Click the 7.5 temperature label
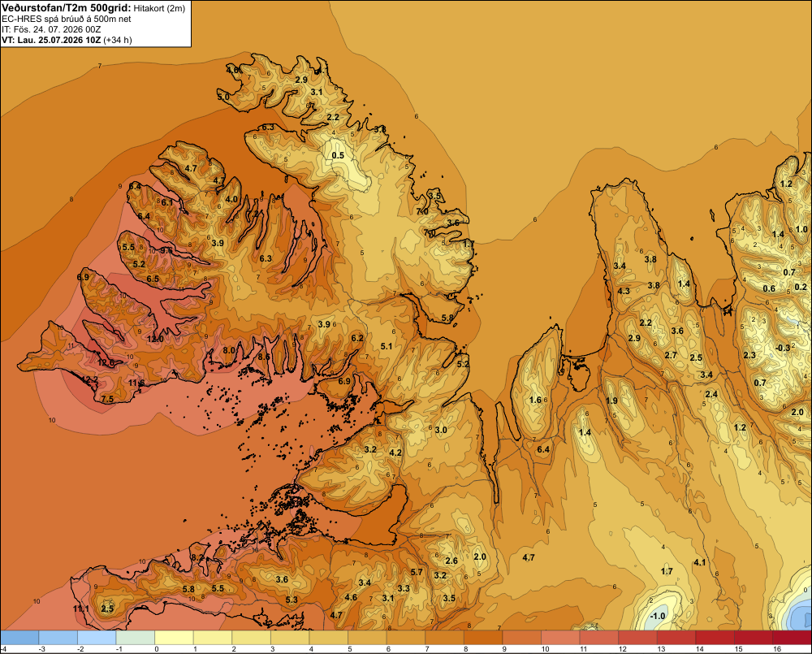The height and width of the screenshot is (654, 812). (x=107, y=399)
